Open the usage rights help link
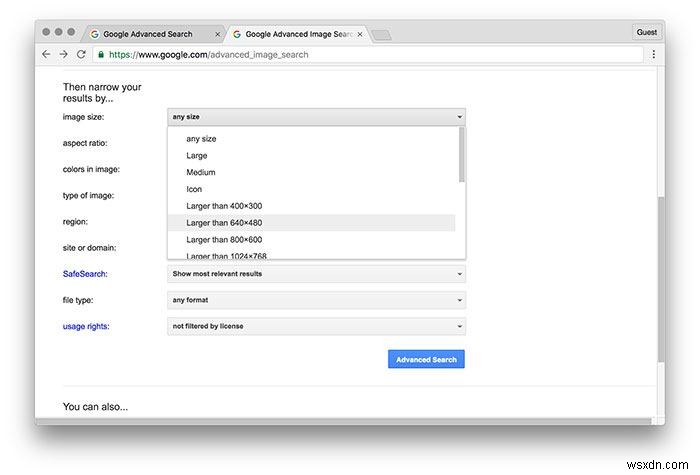700x475 pixels. click(x=86, y=325)
